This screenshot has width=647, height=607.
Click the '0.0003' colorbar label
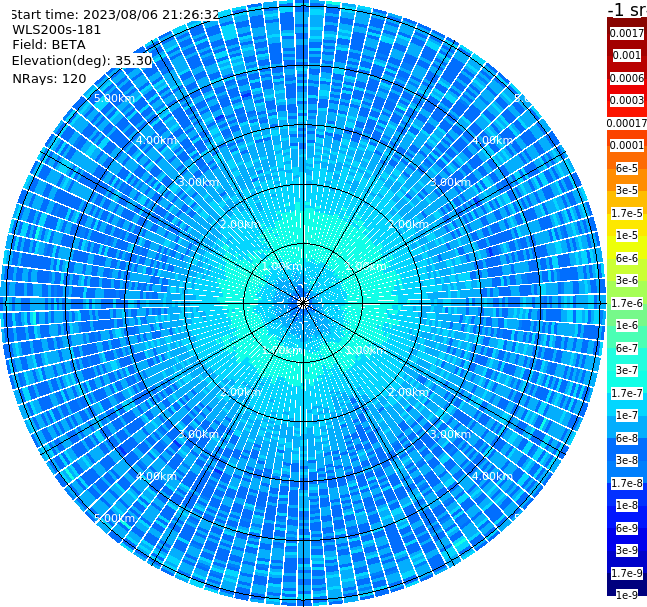627,100
